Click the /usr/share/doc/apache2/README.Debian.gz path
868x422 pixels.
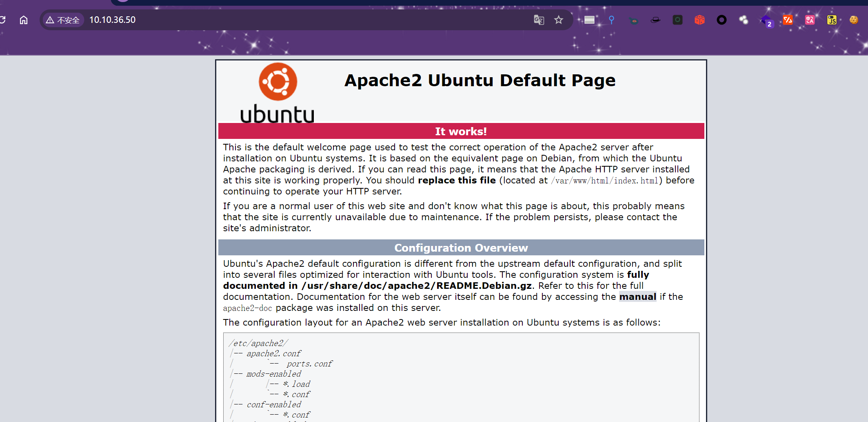pyautogui.click(x=416, y=286)
